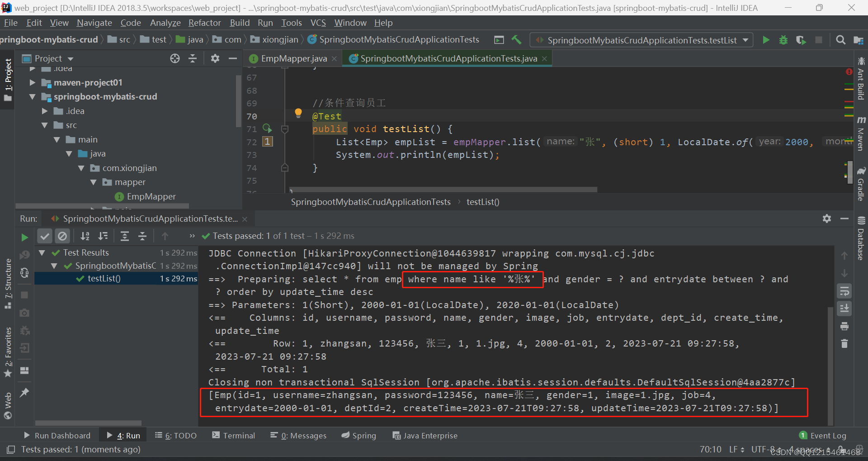
Task: Rerun the test from Run panel
Action: coord(24,237)
